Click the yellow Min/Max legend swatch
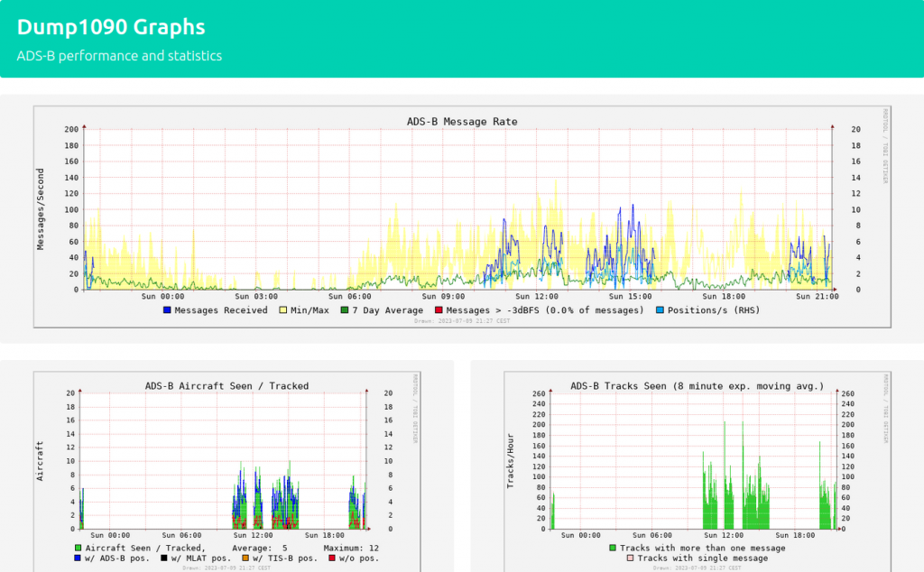Image resolution: width=924 pixels, height=572 pixels. 282,309
